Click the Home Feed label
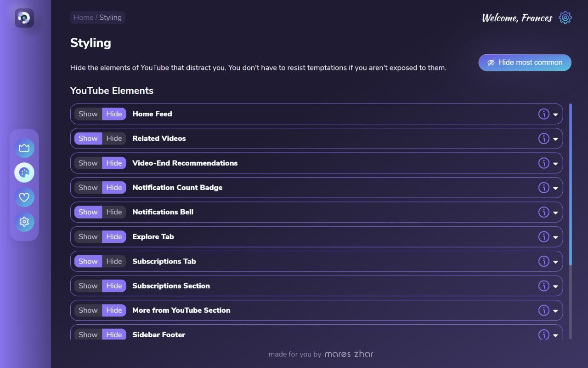The width and height of the screenshot is (588, 368). click(x=152, y=114)
